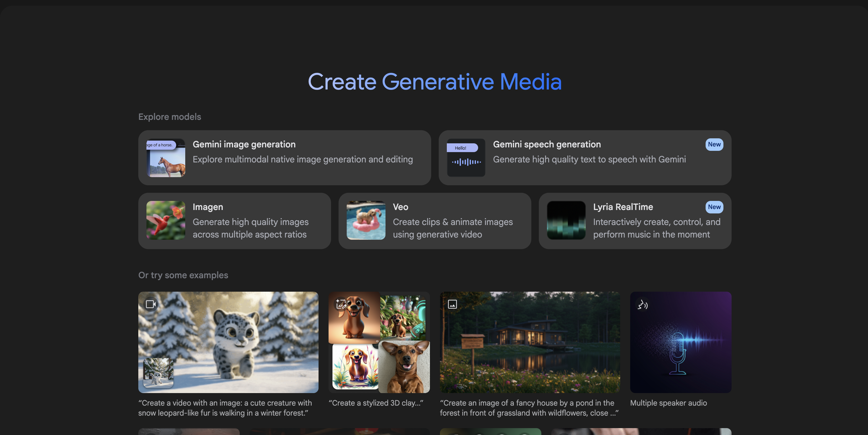This screenshot has width=868, height=435.
Task: Select the snow leopard winter forest video example
Action: pyautogui.click(x=228, y=342)
